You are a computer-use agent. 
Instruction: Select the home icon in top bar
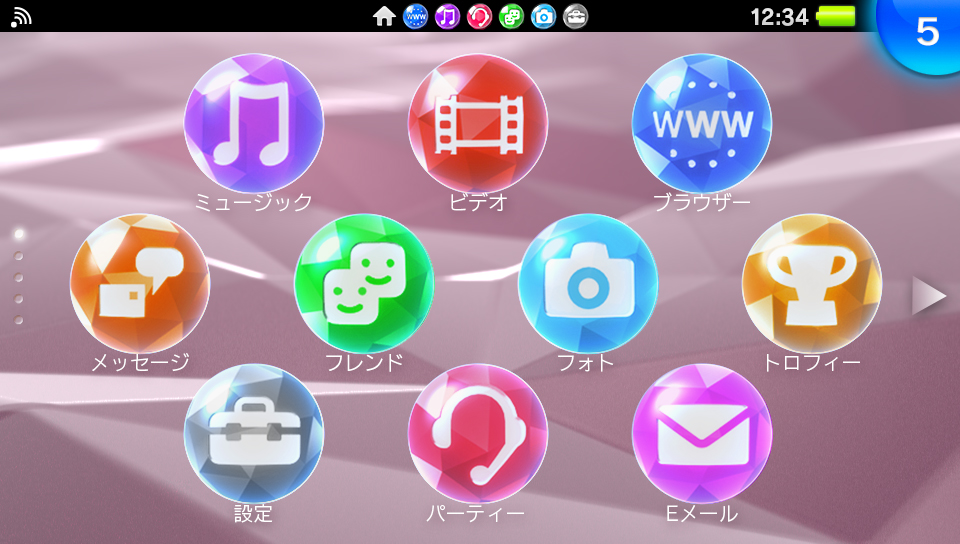click(383, 16)
